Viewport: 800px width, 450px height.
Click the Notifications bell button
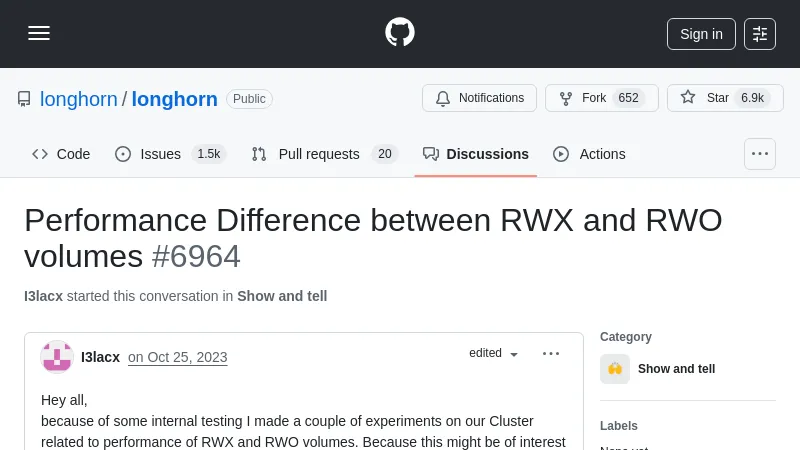[479, 98]
